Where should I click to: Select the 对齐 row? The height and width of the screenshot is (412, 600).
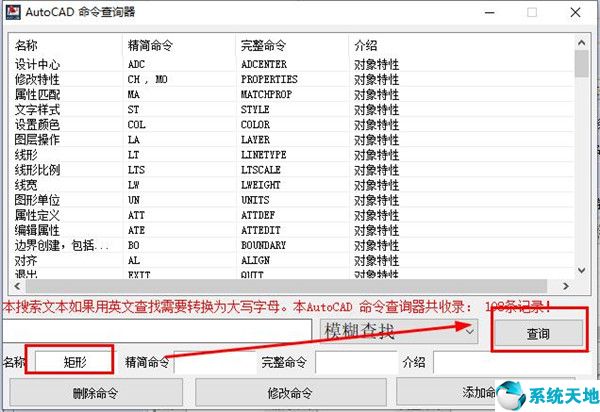(292, 261)
